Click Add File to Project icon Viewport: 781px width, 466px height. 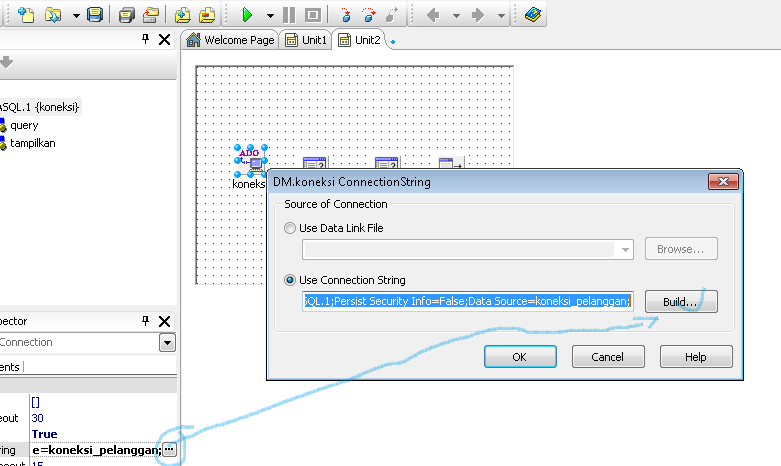pos(183,15)
